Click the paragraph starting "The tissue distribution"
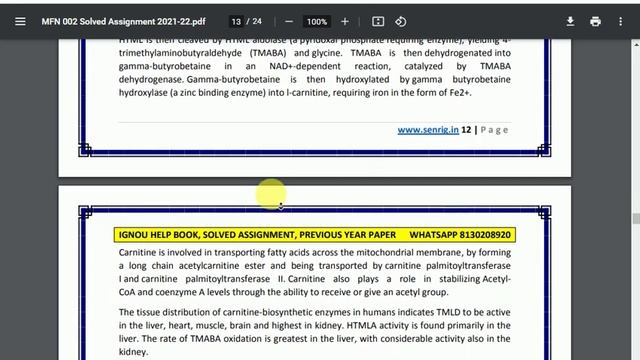Viewport: 640px width, 360px height. click(315, 332)
